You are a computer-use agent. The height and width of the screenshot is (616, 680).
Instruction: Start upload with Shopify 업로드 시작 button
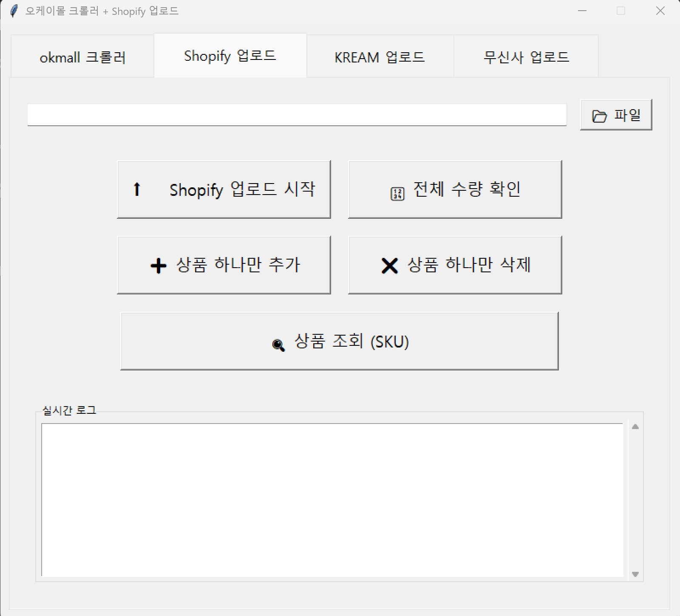(224, 189)
